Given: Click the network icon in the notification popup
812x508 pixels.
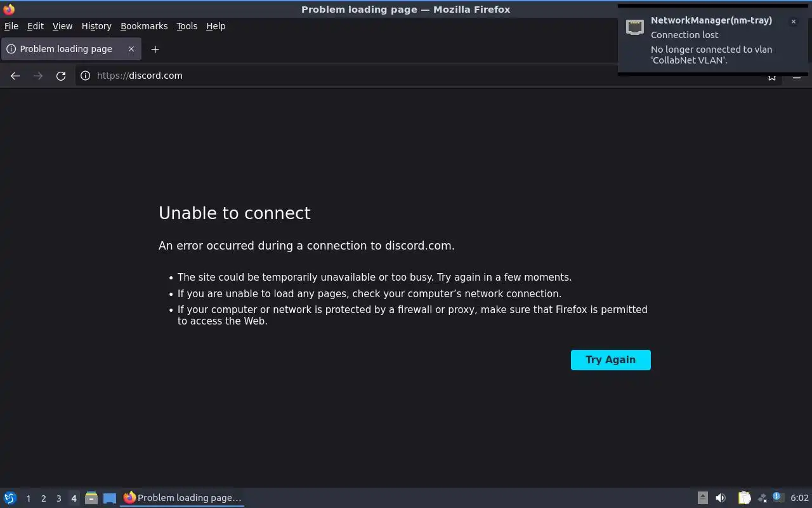Looking at the screenshot, I should [x=635, y=27].
